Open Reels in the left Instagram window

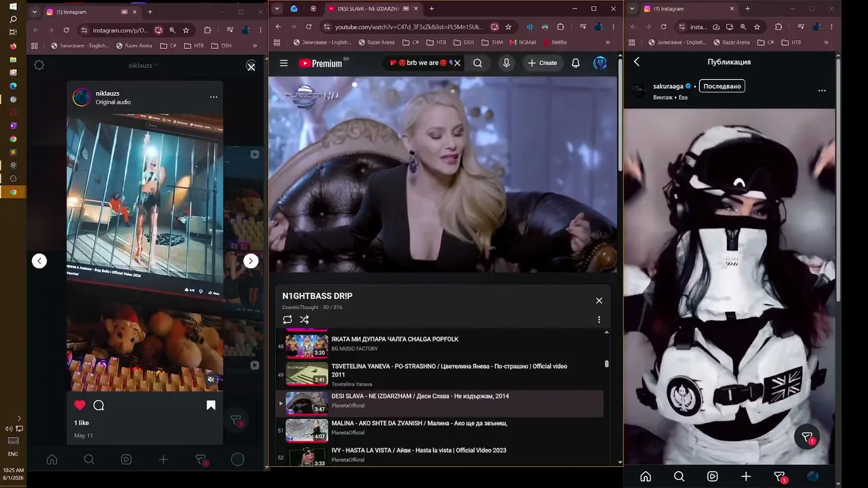click(126, 460)
